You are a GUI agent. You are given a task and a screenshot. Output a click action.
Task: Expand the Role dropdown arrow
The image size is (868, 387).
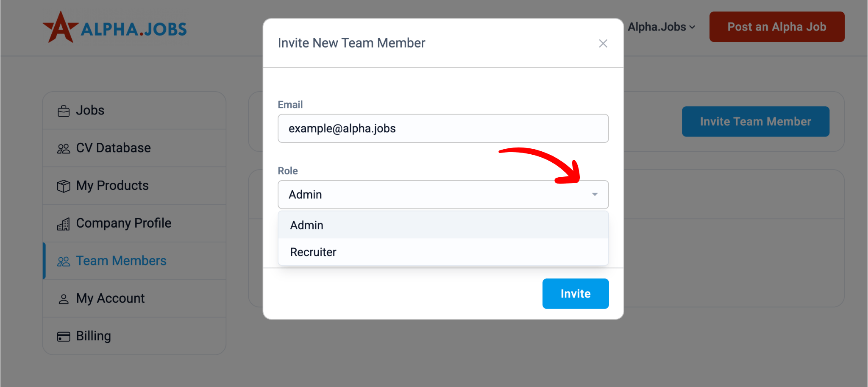click(x=595, y=195)
